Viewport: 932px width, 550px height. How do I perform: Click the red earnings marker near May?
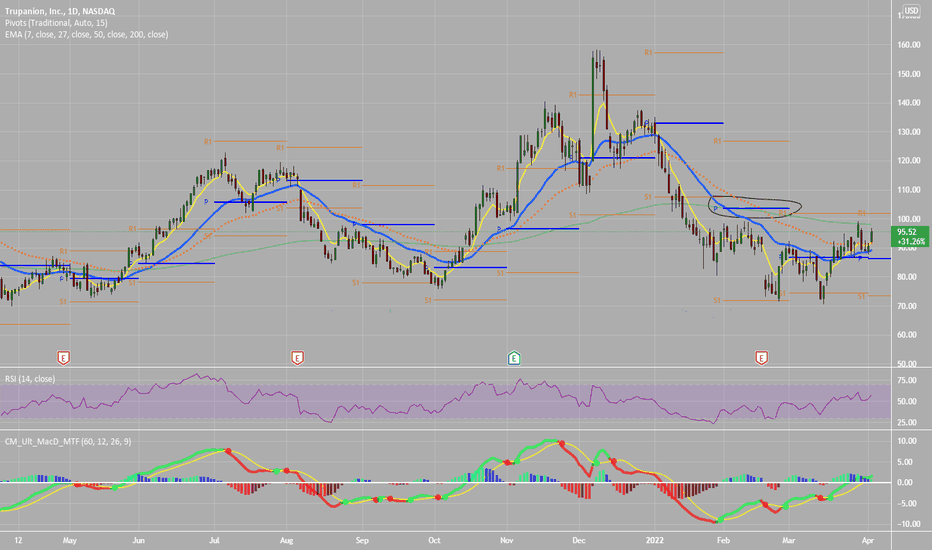coord(64,358)
